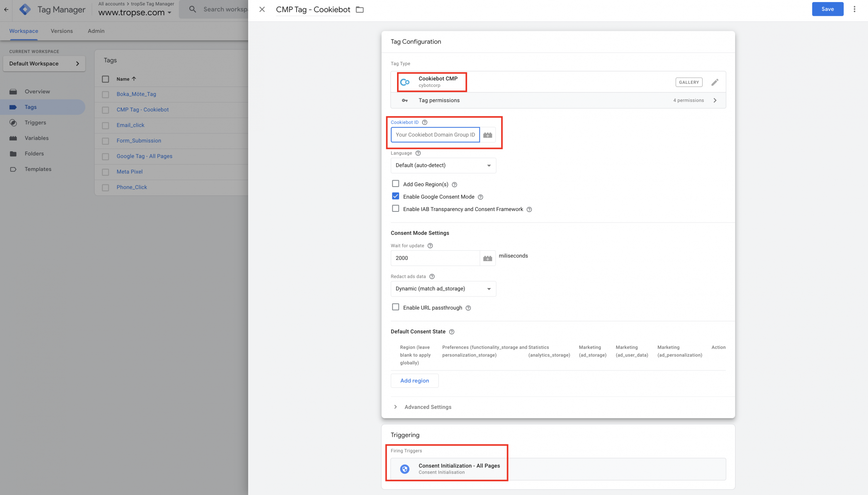
Task: Click the Add region button
Action: point(414,381)
